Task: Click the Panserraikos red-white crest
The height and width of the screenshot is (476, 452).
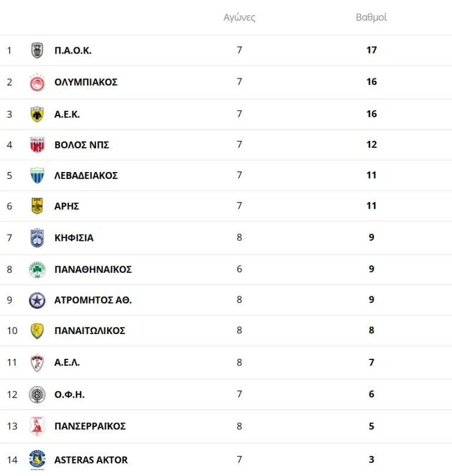Action: 37,427
